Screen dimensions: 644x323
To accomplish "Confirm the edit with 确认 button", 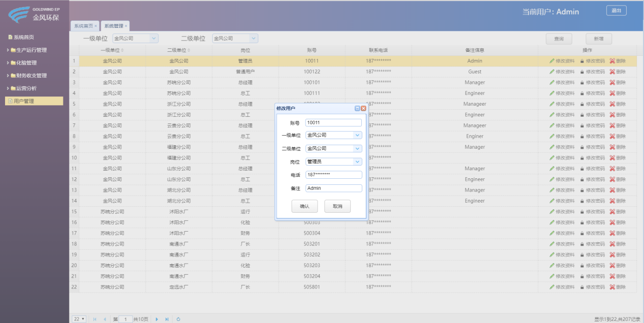I will click(x=304, y=206).
